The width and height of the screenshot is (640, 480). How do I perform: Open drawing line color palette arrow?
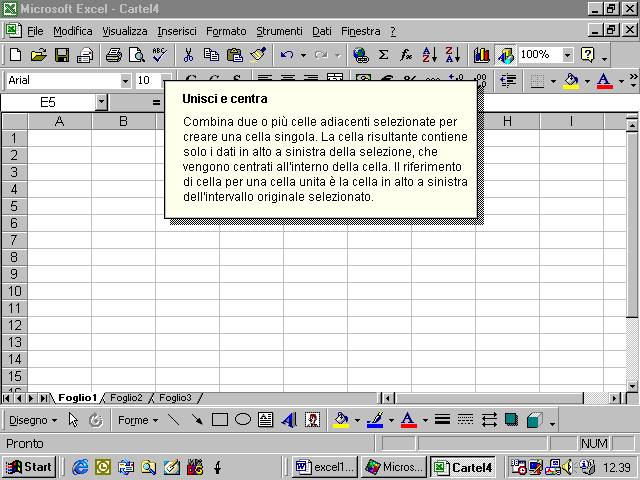[x=391, y=420]
